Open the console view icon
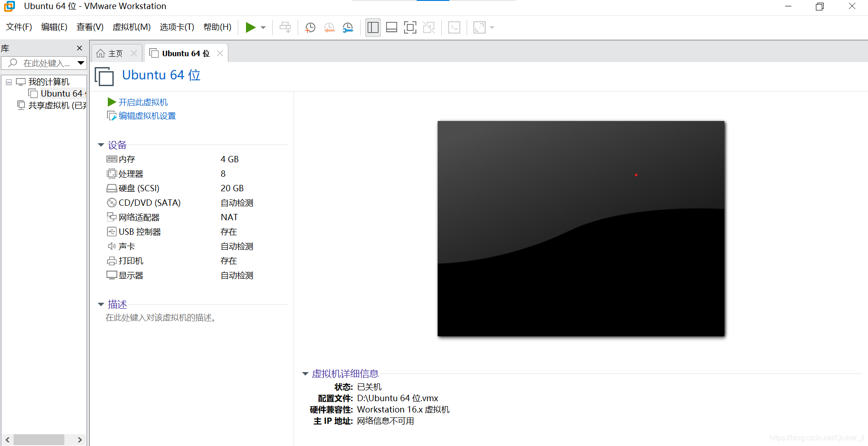Viewport: 868px width, 446px height. 454,28
